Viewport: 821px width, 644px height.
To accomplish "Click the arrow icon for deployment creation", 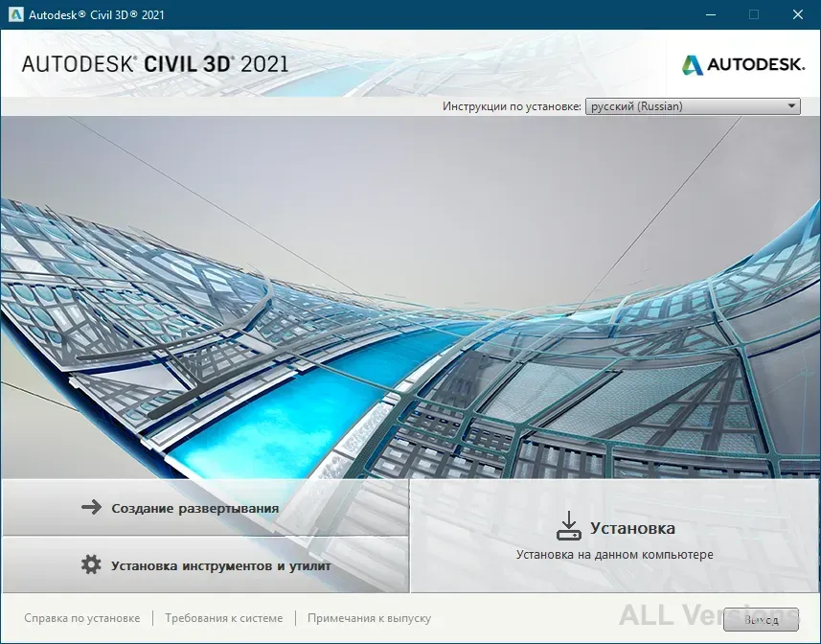I will click(x=92, y=507).
